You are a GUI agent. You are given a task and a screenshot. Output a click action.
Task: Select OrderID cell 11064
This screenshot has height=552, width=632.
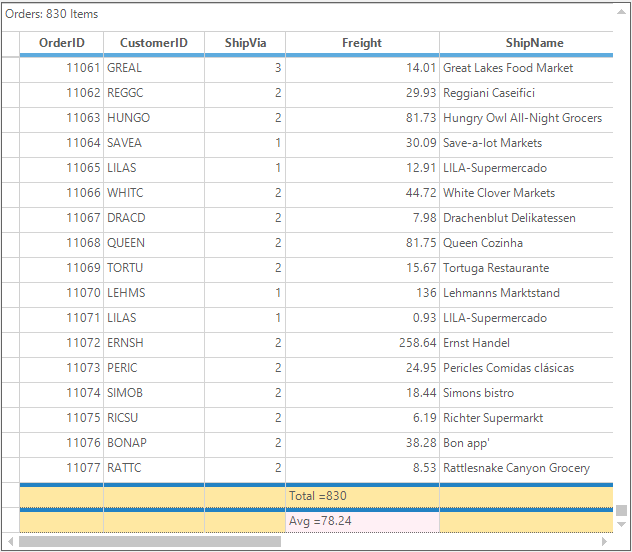pos(62,145)
